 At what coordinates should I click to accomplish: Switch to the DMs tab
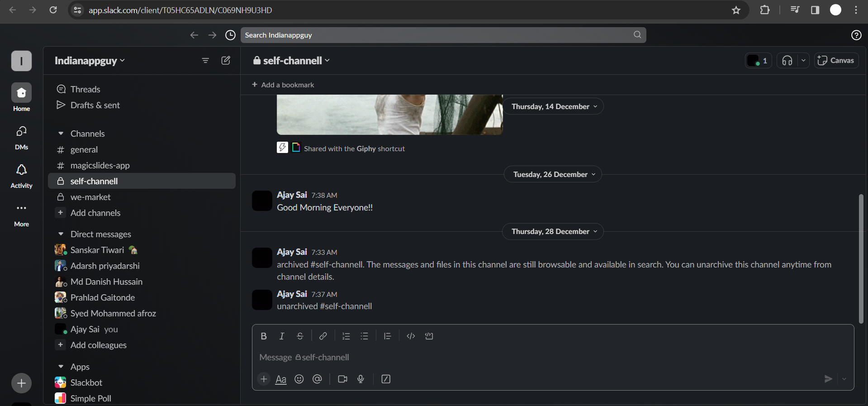21,138
